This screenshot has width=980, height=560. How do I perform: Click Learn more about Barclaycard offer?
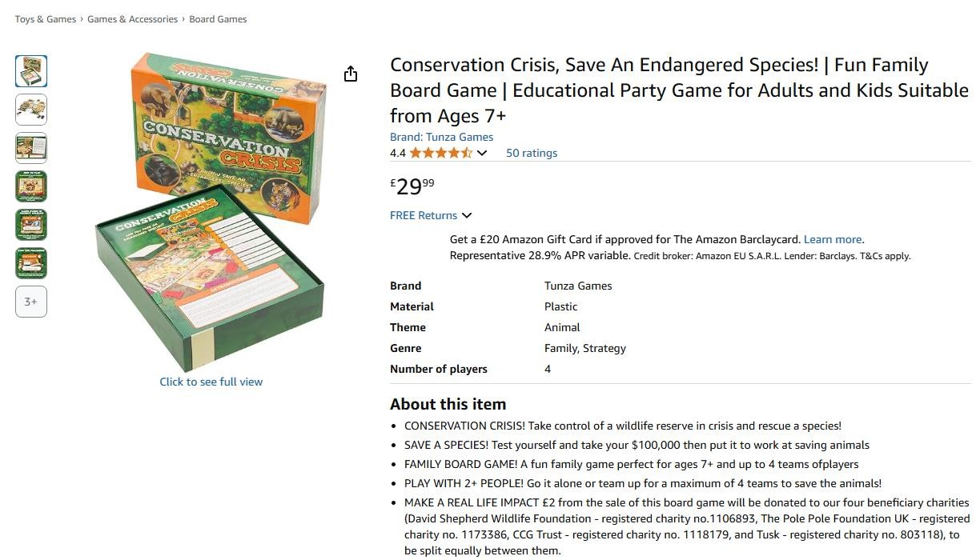tap(833, 239)
